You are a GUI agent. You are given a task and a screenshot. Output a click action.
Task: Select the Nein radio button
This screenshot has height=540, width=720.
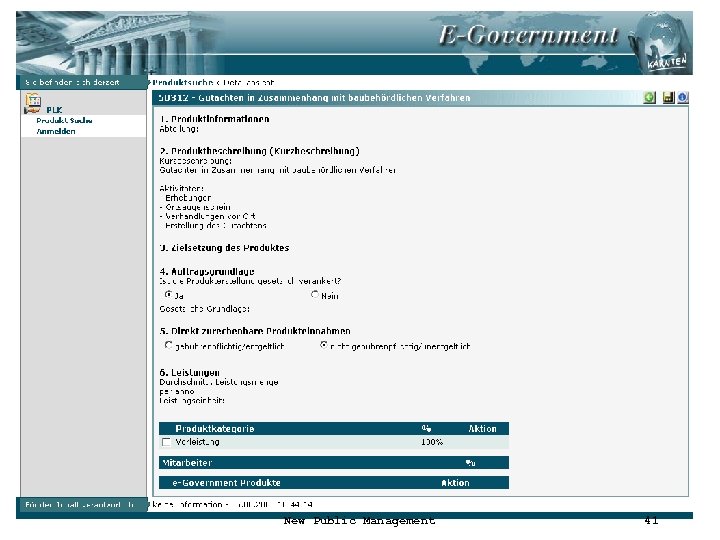coord(315,294)
